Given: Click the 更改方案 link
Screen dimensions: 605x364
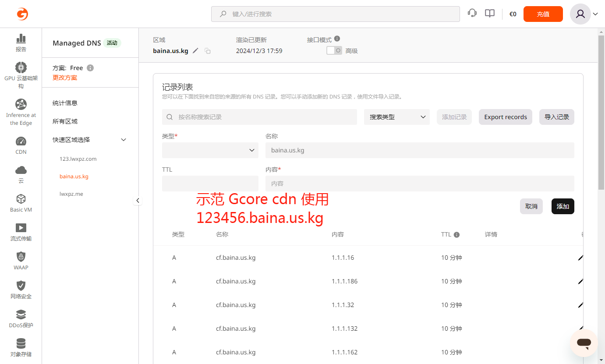Looking at the screenshot, I should click(65, 78).
